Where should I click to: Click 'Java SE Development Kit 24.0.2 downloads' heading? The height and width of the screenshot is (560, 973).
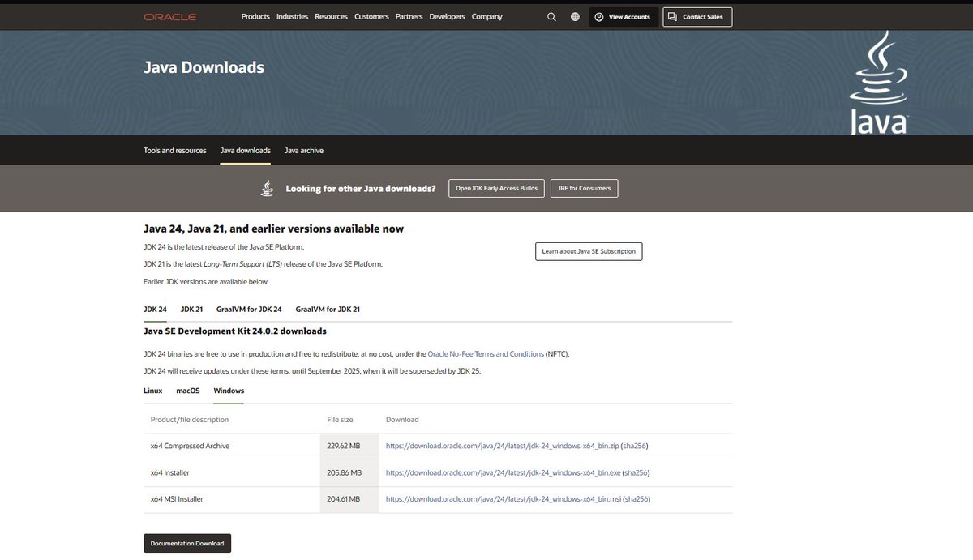[235, 331]
